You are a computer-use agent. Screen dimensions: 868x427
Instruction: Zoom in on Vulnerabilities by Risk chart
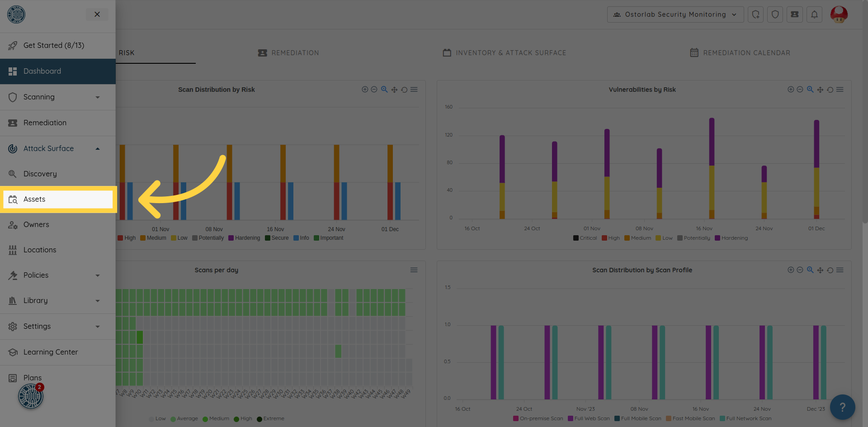pyautogui.click(x=791, y=90)
